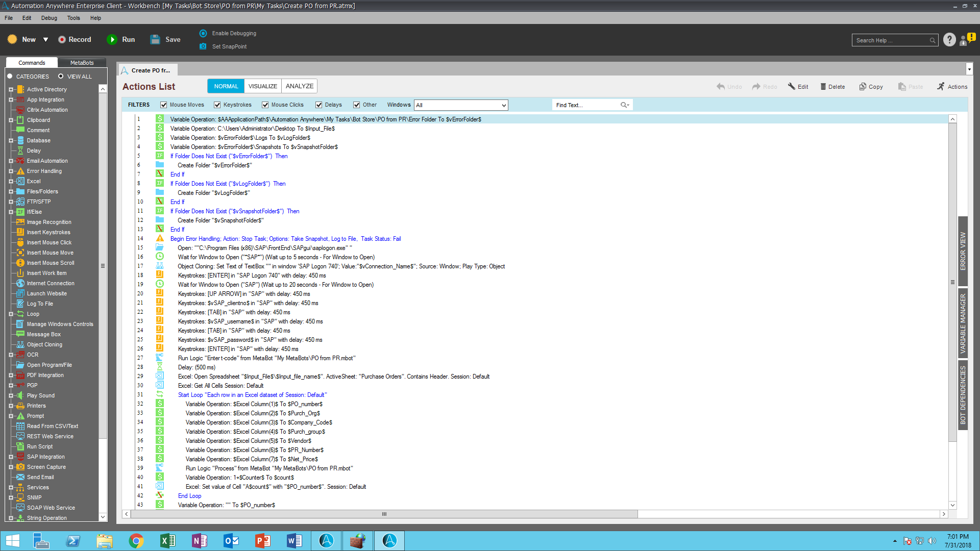Click the Find Text input field
The image size is (980, 551).
click(x=586, y=105)
